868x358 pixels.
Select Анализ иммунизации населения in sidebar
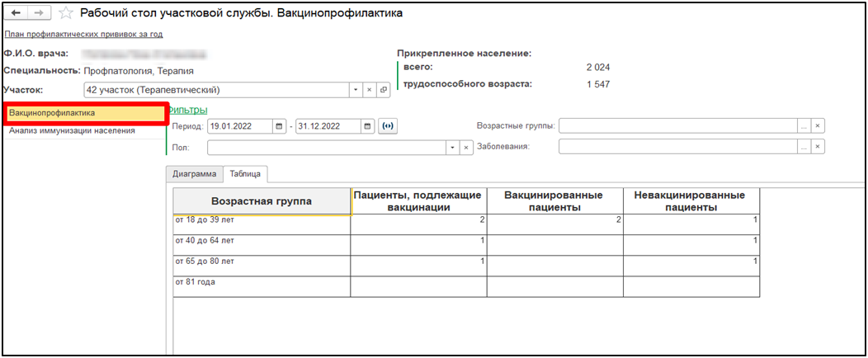point(72,130)
